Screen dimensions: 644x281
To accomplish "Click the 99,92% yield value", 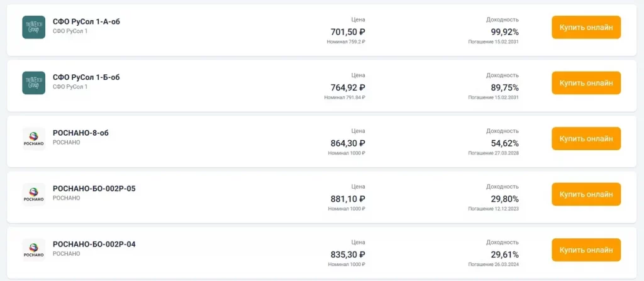I will coord(504,32).
